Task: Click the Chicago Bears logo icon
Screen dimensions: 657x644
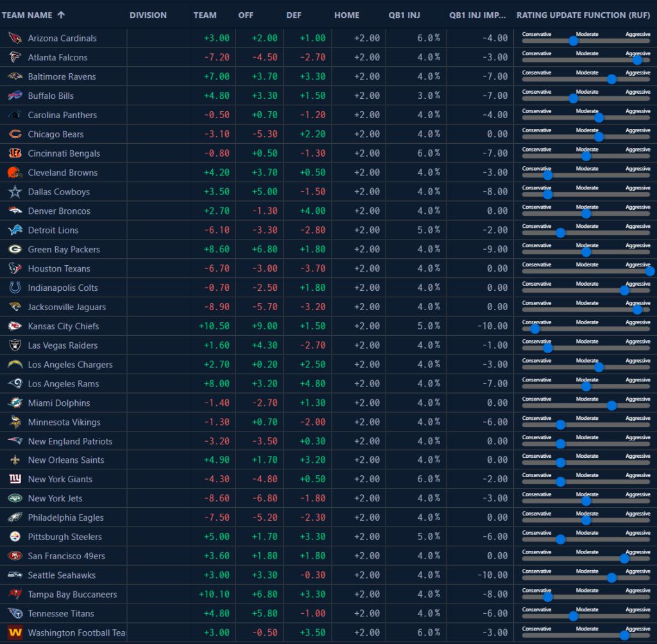Action: pyautogui.click(x=15, y=134)
